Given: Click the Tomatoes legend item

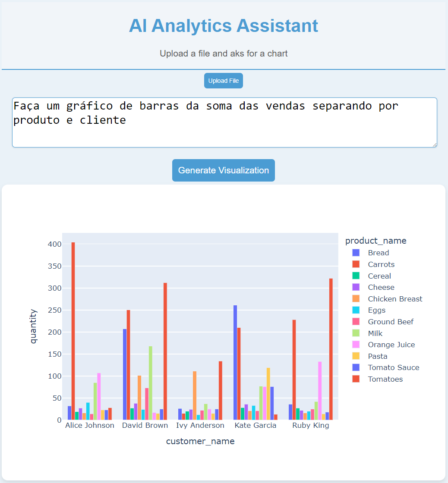Looking at the screenshot, I should click(x=385, y=379).
